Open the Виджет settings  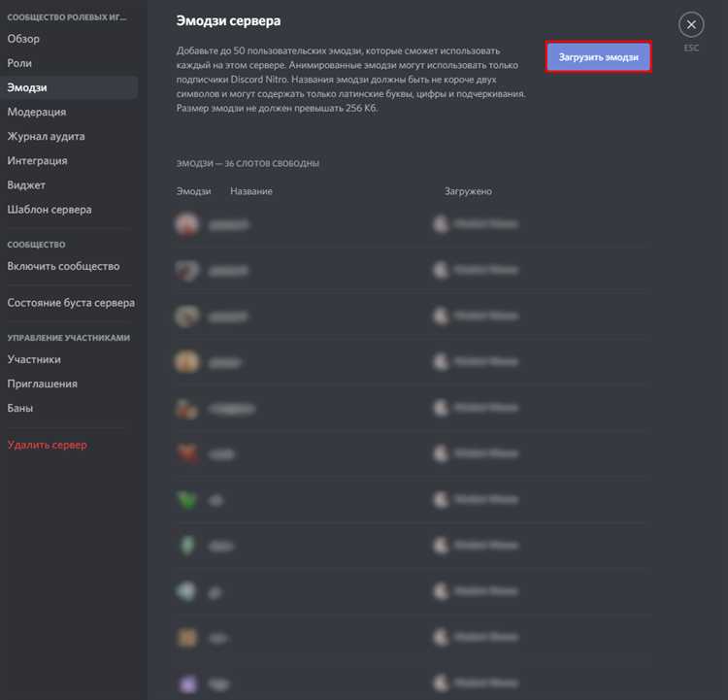tap(26, 184)
